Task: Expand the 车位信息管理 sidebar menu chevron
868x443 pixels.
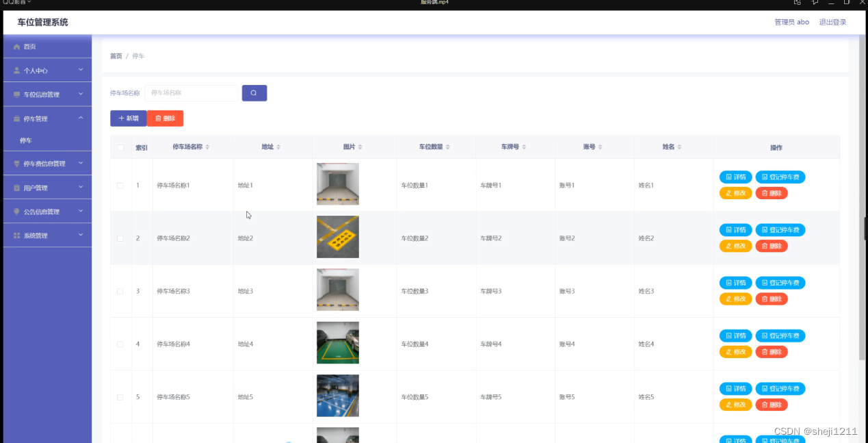Action: [80, 94]
